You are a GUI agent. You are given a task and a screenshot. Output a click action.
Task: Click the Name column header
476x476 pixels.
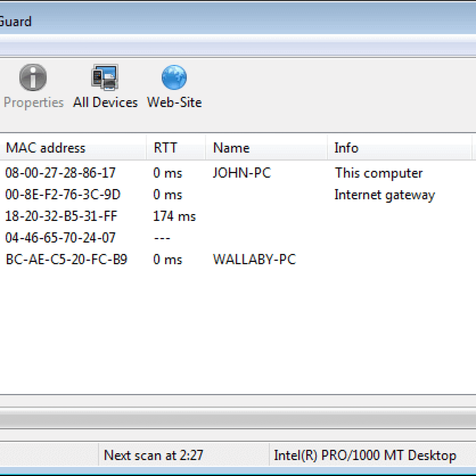coord(231,148)
